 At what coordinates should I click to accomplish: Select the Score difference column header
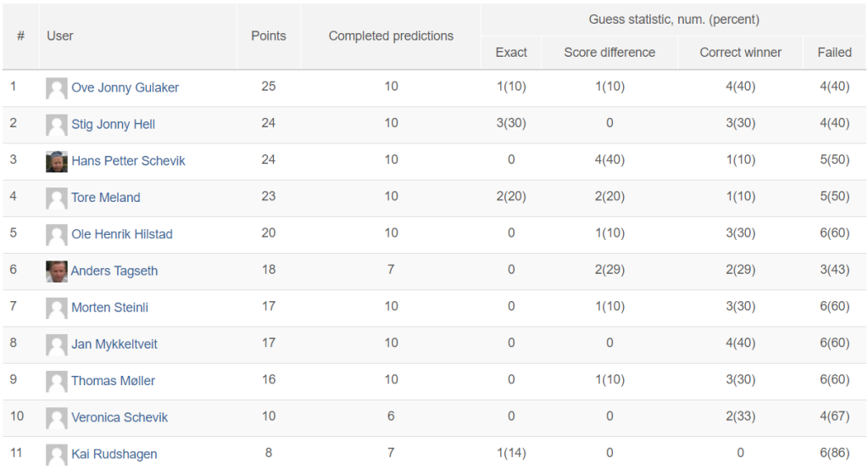click(609, 53)
